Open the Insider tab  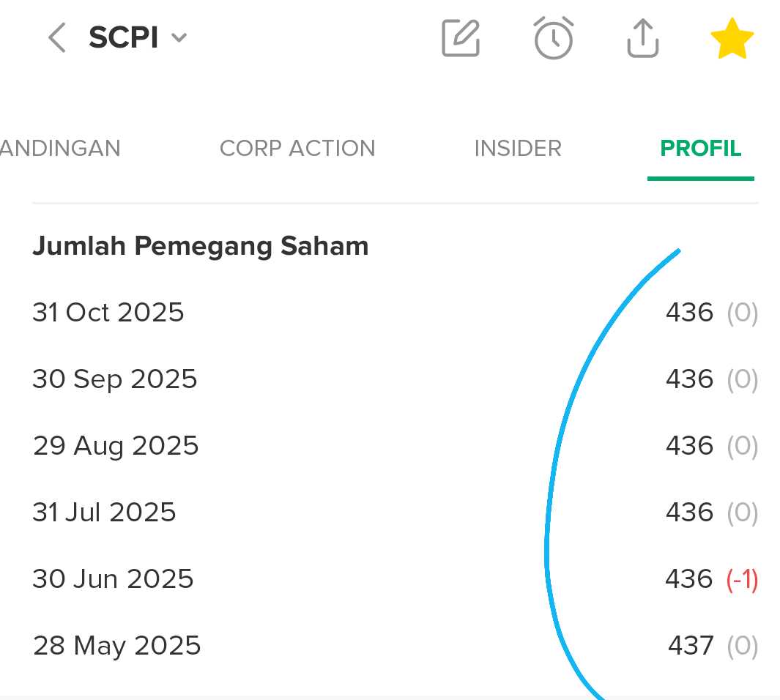(518, 149)
